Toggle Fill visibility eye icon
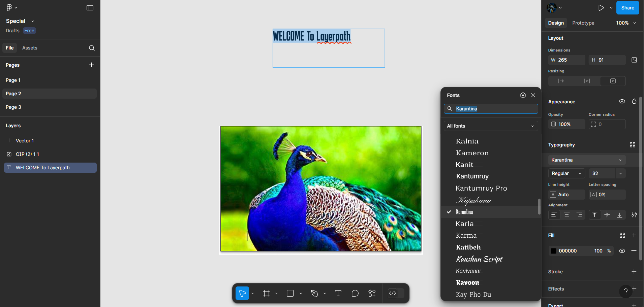Screen dimensions: 644x307 [622, 251]
